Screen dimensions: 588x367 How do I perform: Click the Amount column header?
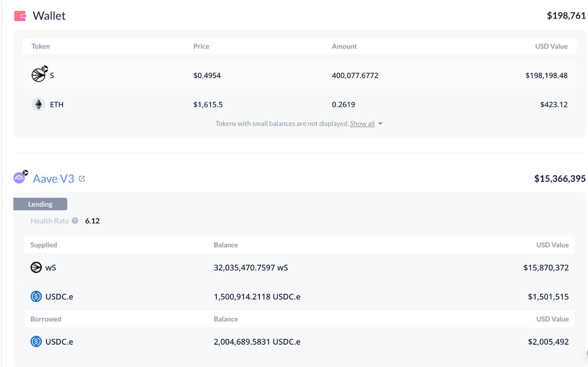pos(345,46)
